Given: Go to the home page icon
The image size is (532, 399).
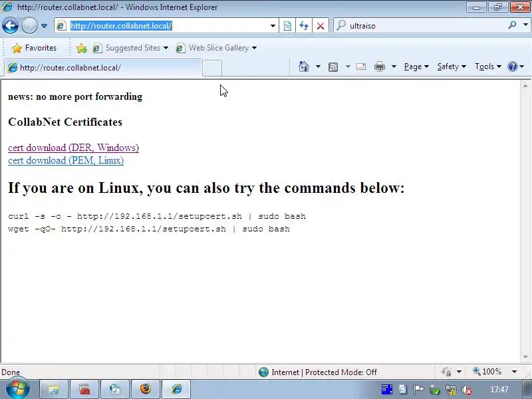Looking at the screenshot, I should click(x=304, y=66).
